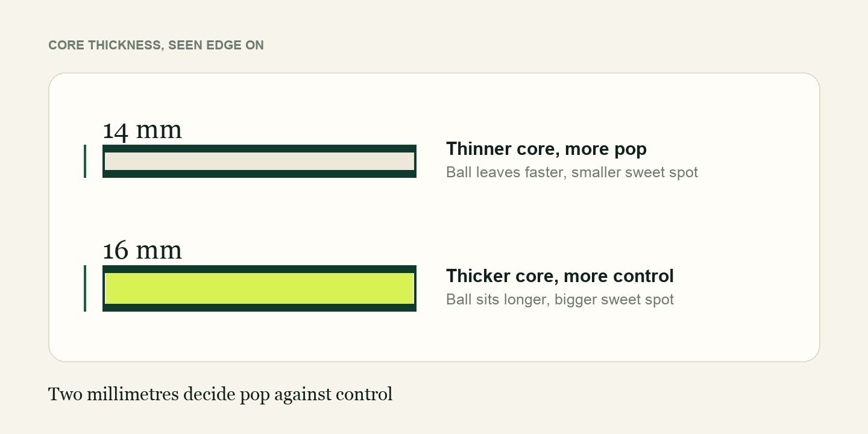Click the vertical tick beside the 14 mm bar

84,162
